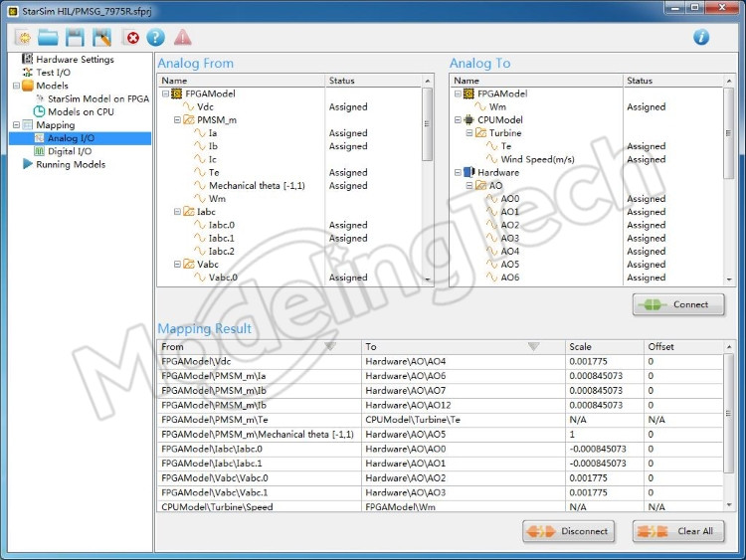Click the Scale column header
This screenshot has height=560, width=746.
604,347
